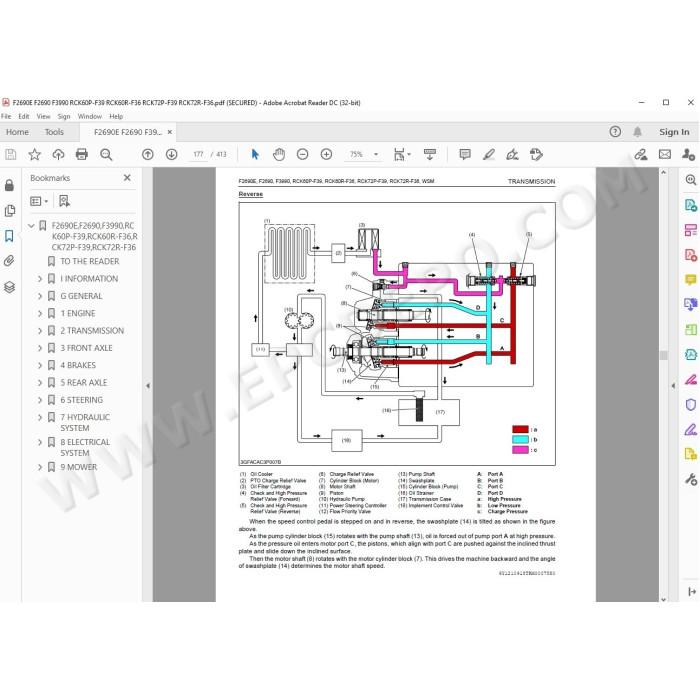Star this file as favorite
700x700 pixels.
coord(34,154)
